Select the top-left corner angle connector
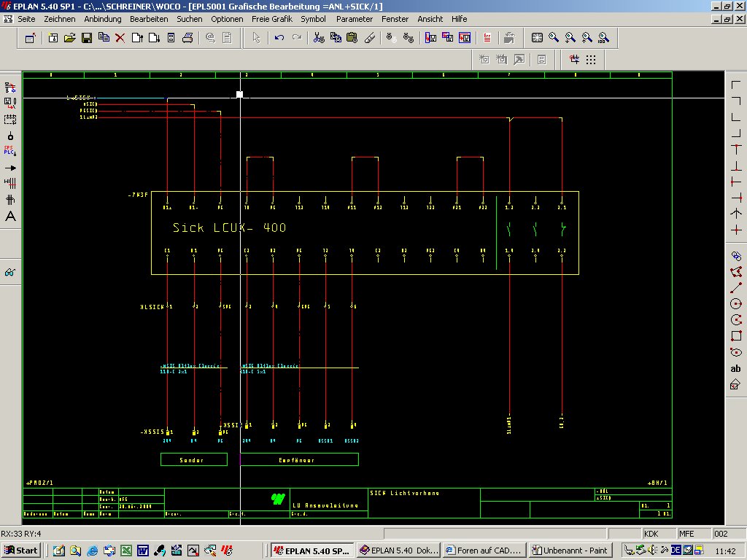The width and height of the screenshot is (747, 560). click(x=735, y=86)
